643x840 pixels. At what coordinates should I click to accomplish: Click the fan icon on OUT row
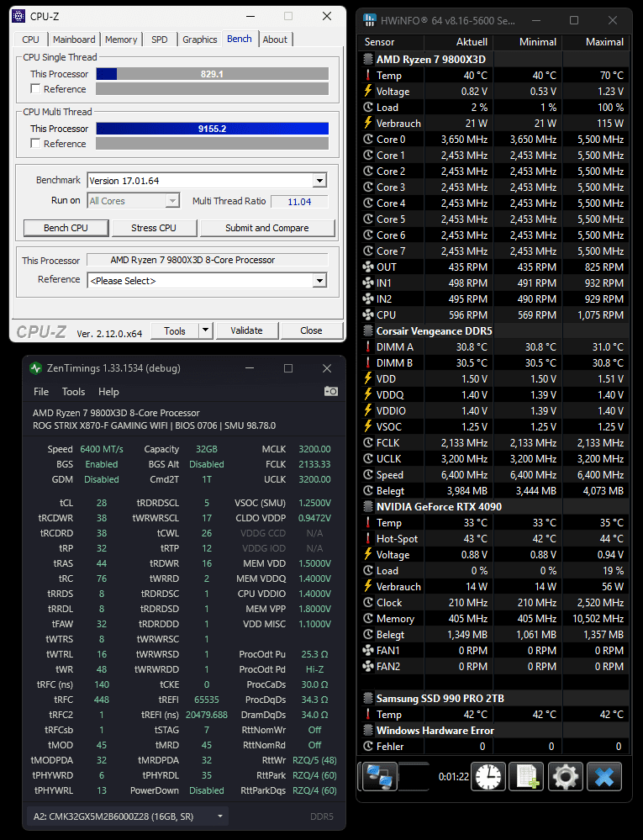(x=368, y=267)
